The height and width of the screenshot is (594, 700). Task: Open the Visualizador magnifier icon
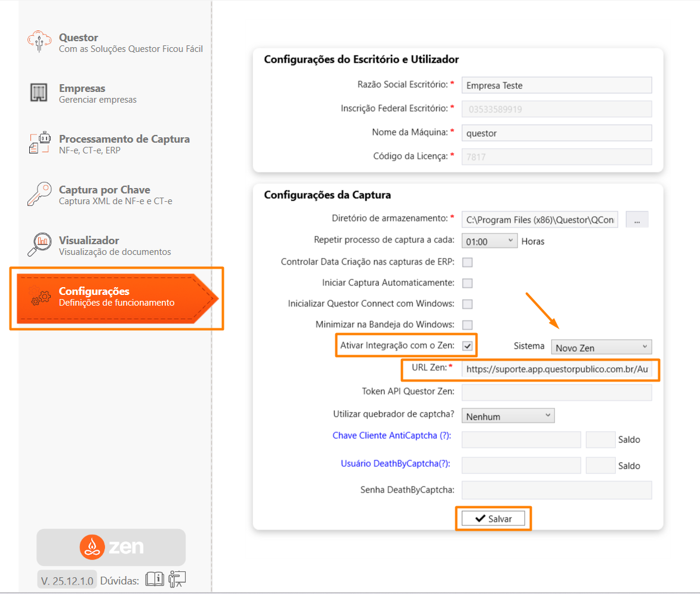click(39, 245)
